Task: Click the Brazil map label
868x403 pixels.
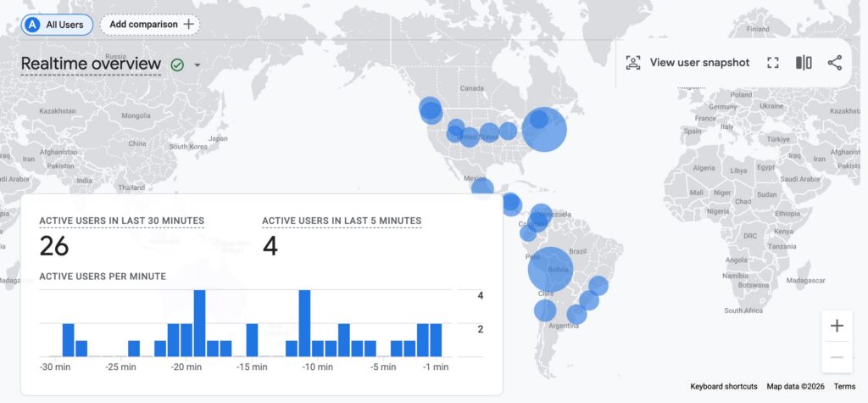Action: [x=577, y=251]
